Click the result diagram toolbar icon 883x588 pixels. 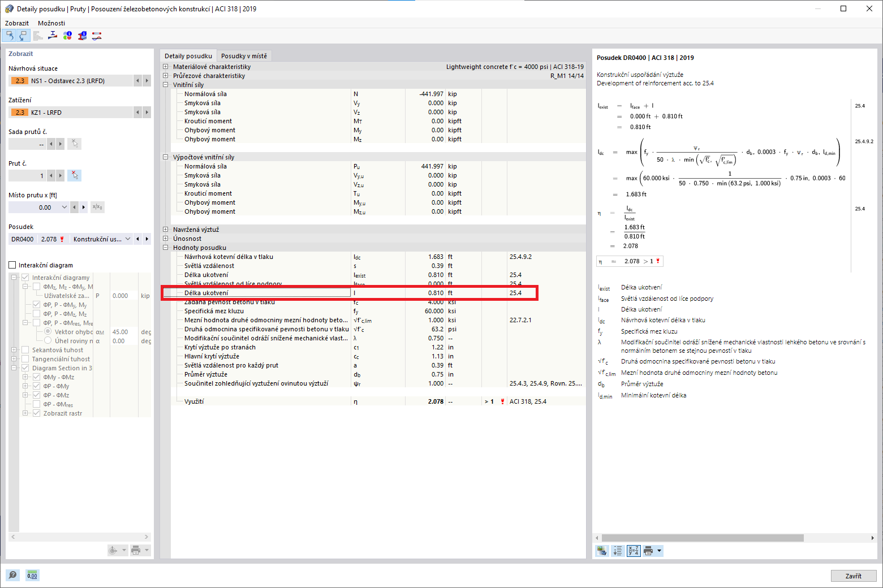[37, 35]
